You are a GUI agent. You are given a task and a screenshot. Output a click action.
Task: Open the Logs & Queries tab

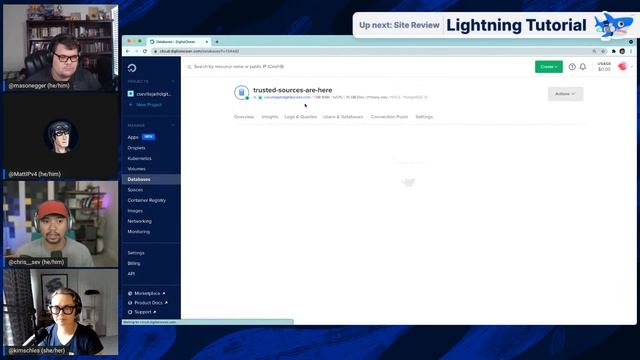(301, 117)
